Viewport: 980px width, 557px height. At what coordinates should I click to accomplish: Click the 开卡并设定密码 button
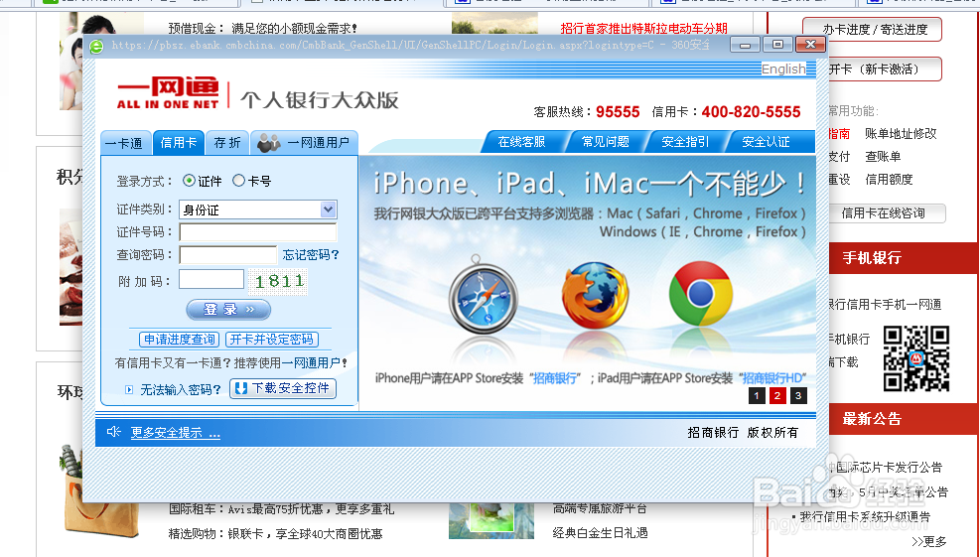272,339
